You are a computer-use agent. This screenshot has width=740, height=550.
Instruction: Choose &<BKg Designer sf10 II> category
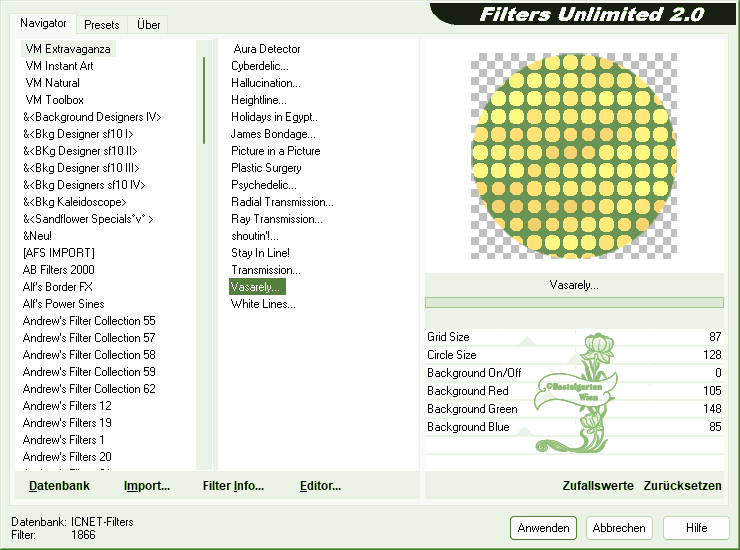[x=80, y=151]
